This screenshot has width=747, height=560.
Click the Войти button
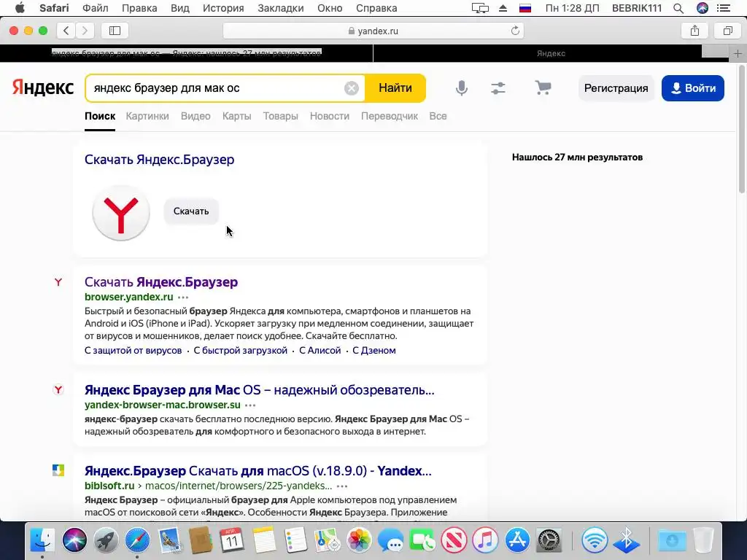pos(693,88)
